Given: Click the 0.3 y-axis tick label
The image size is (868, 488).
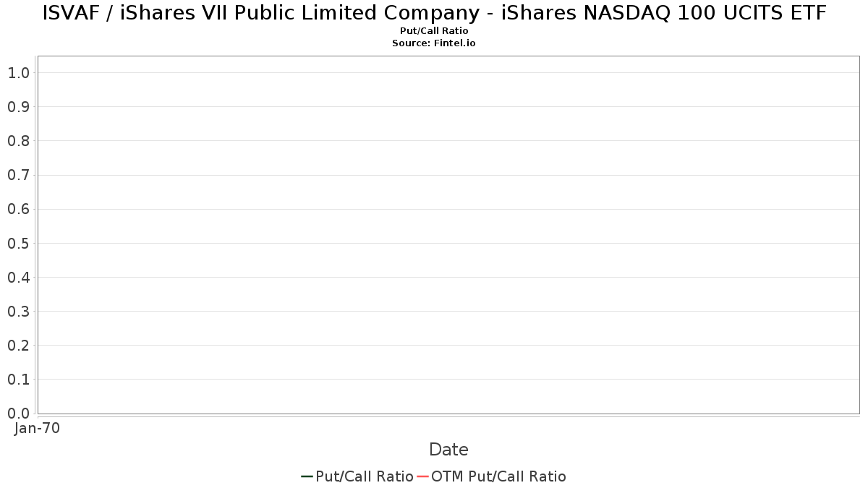Looking at the screenshot, I should point(18,312).
